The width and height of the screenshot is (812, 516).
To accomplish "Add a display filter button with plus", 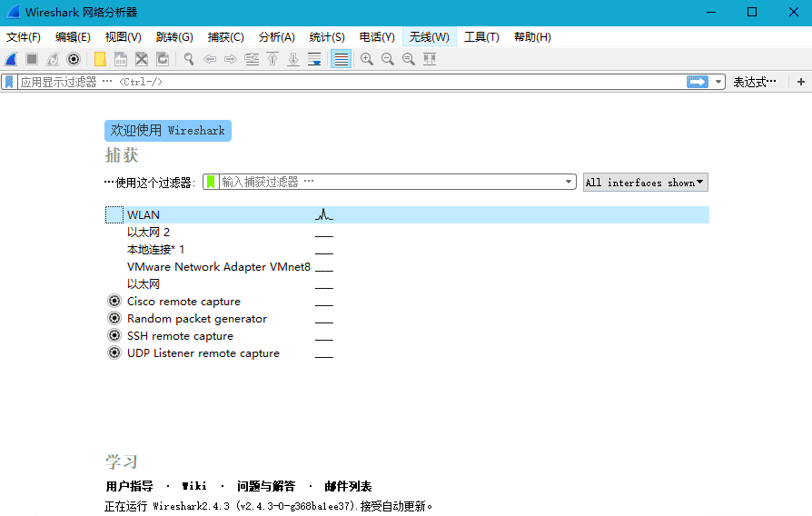I will (x=800, y=82).
